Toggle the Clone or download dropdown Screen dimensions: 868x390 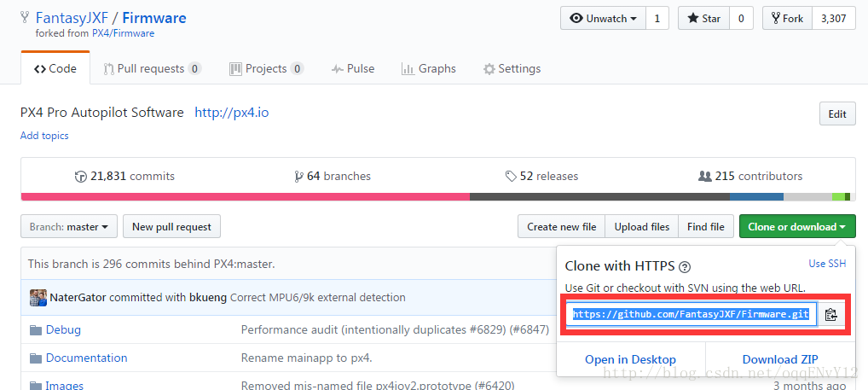point(797,227)
